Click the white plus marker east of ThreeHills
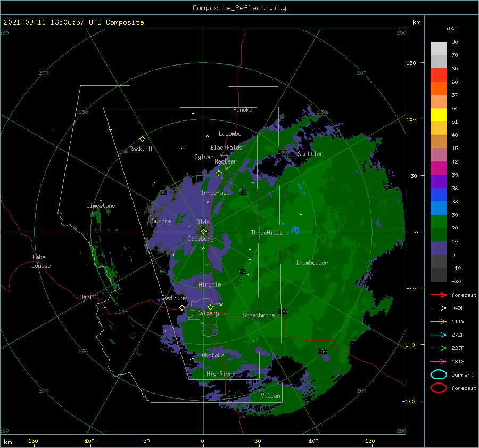 pos(301,214)
